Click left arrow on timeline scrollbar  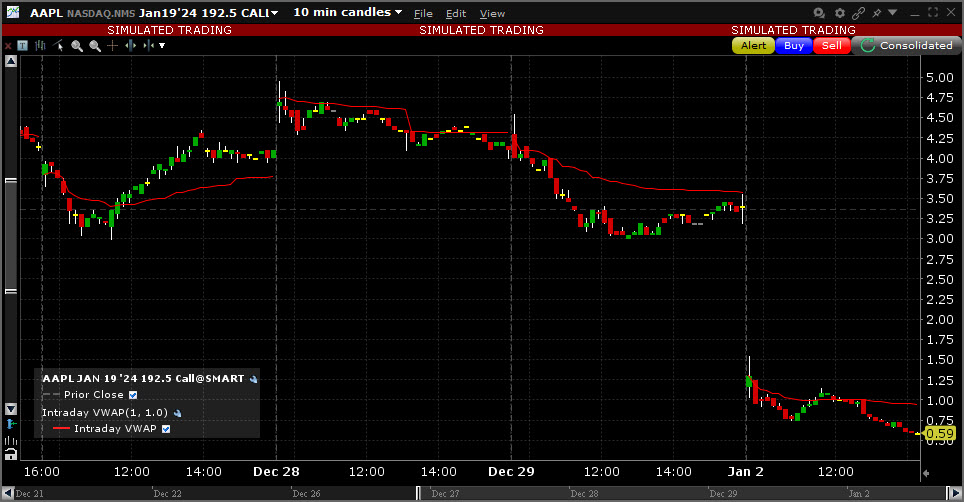(x=8, y=493)
